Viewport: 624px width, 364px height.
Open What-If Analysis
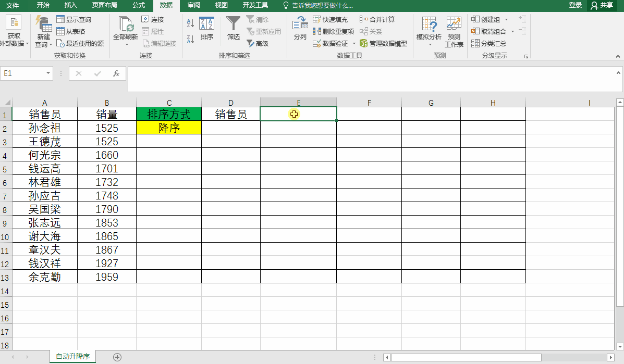point(429,31)
